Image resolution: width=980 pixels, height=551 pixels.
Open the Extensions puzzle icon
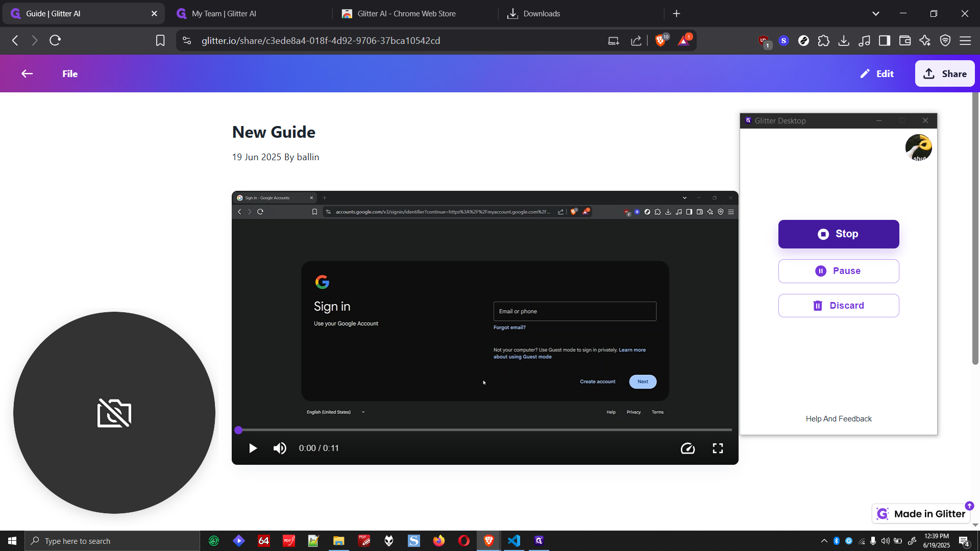point(823,41)
